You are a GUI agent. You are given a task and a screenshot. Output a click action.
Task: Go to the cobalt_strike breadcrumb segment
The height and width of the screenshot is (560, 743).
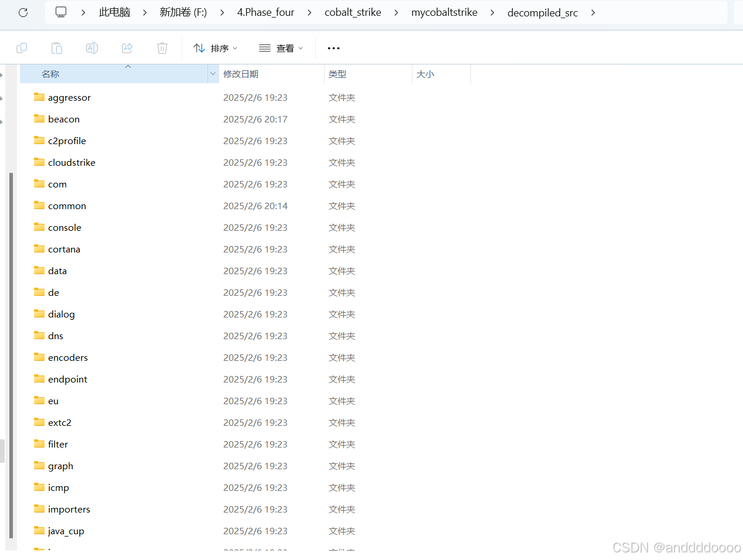(x=353, y=12)
